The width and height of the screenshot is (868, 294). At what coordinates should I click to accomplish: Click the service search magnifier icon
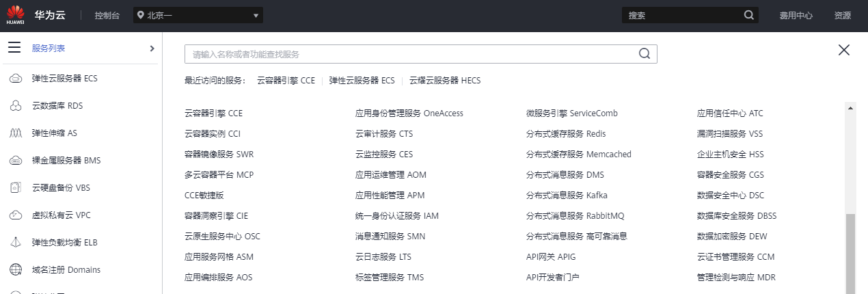pos(644,54)
